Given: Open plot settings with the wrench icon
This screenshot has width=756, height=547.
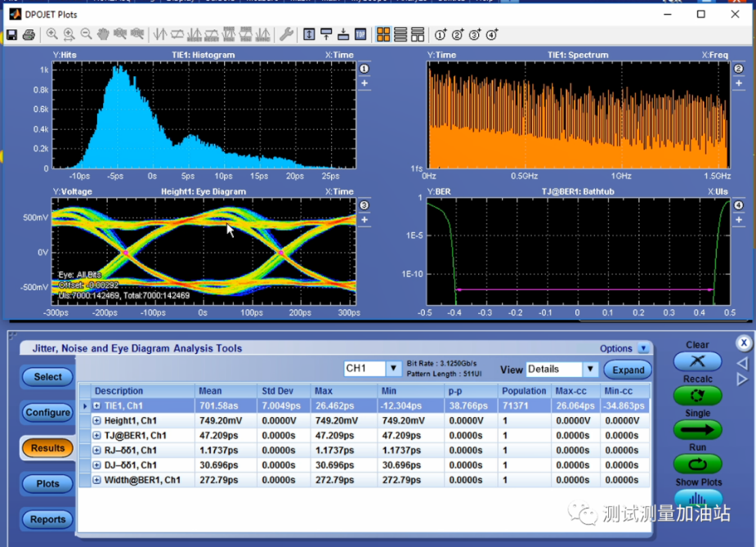Looking at the screenshot, I should [286, 34].
